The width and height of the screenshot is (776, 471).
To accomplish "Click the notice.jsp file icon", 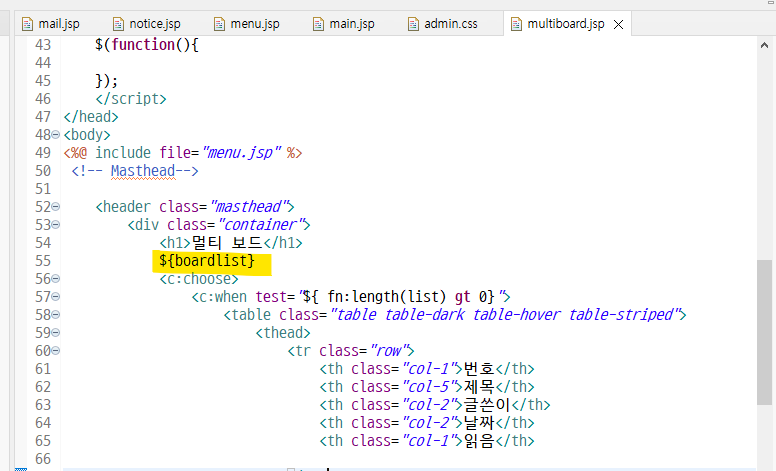I will [118, 24].
